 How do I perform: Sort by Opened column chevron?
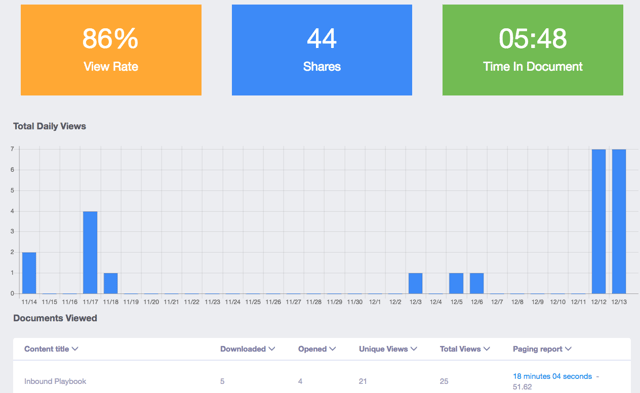coord(333,349)
